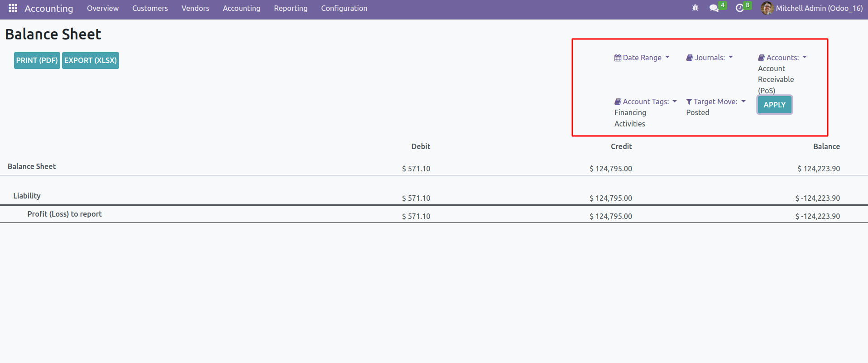The image size is (868, 363).
Task: Click the Journals book icon
Action: 689,58
